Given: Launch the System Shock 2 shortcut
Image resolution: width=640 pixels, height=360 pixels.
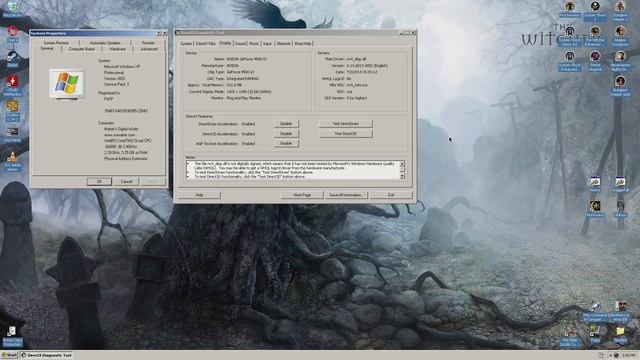Looking at the screenshot, I should pos(595,10).
